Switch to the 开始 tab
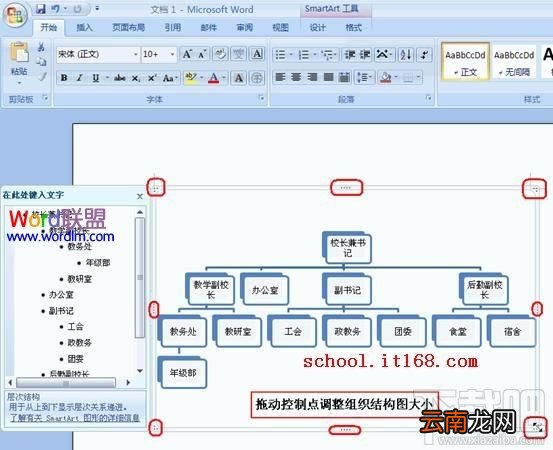 49,28
